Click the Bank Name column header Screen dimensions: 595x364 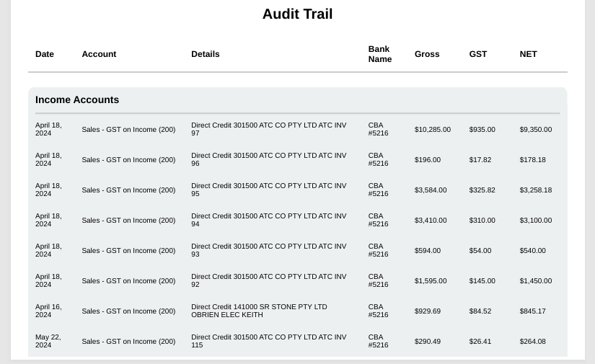coord(379,54)
